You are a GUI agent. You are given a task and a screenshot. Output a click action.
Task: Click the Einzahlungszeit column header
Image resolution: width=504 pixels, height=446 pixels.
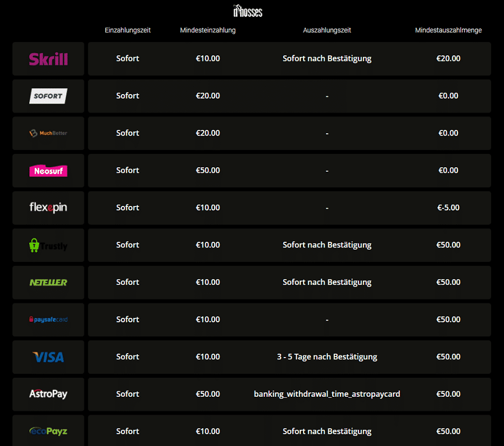[128, 30]
